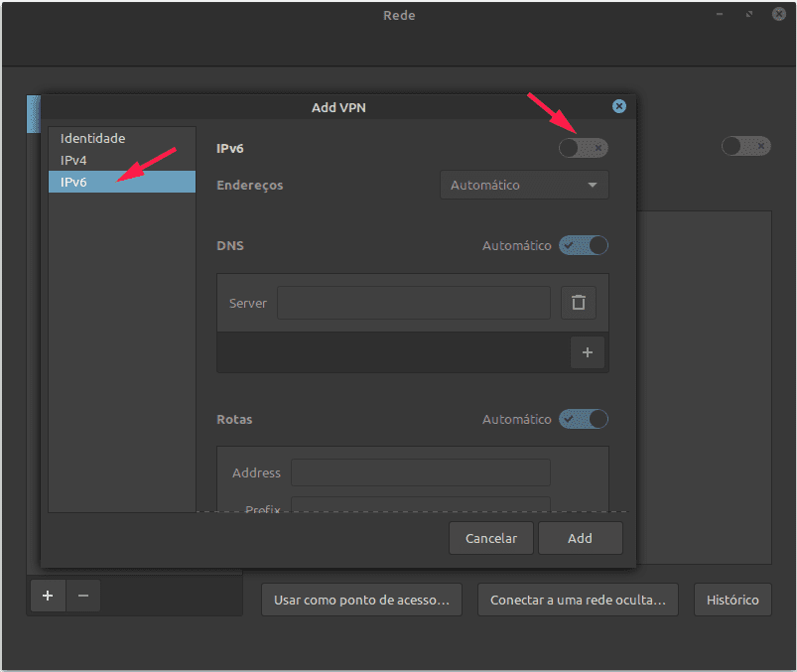Add a new DNS server with plus button
797x672 pixels.
[x=587, y=352]
